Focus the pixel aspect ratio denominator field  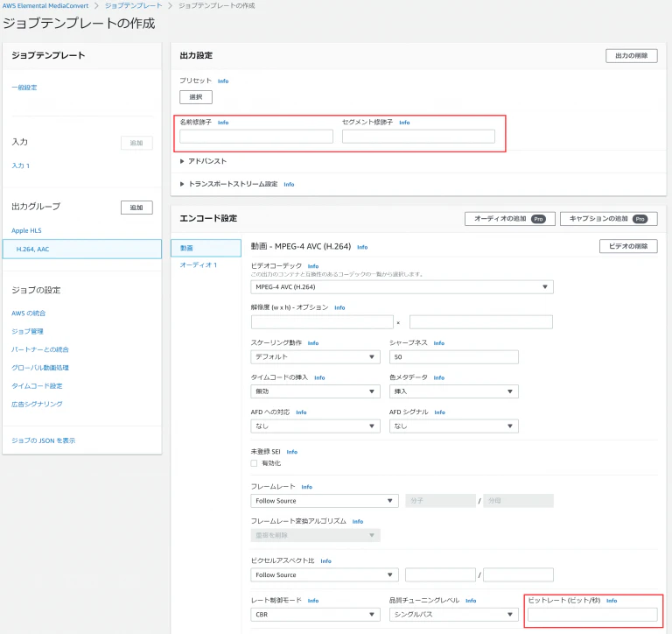518,575
